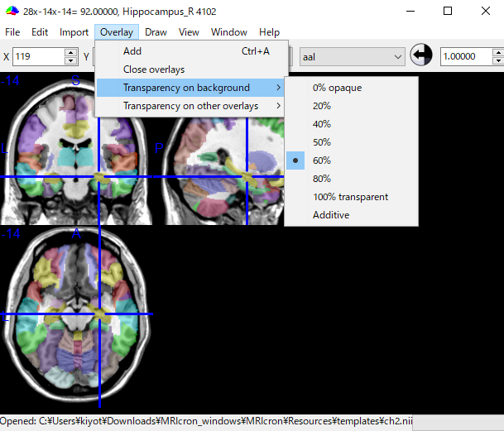Image resolution: width=504 pixels, height=431 pixels.
Task: Expand Transparency on other overlays submenu
Action: (191, 106)
